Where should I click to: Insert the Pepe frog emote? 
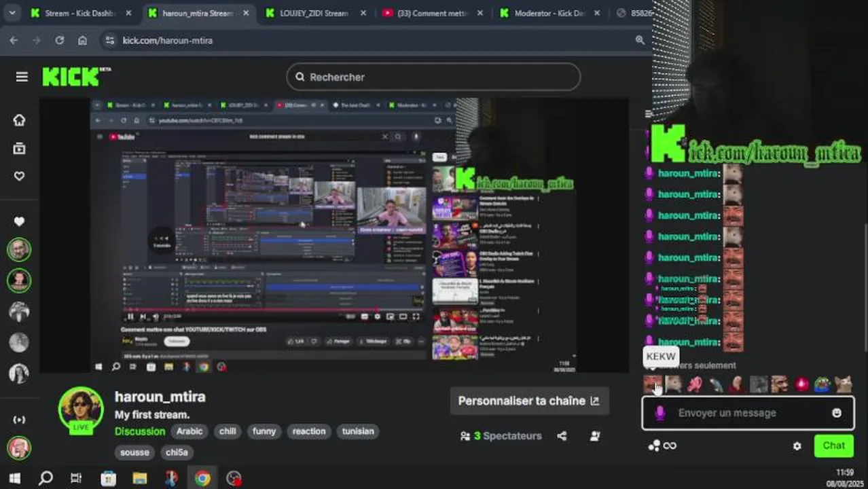822,384
